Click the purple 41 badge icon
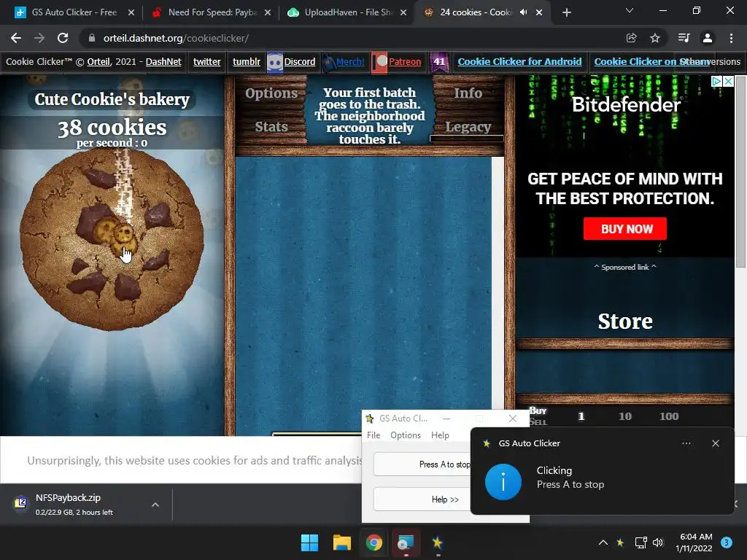Image resolution: width=747 pixels, height=560 pixels. tap(439, 62)
